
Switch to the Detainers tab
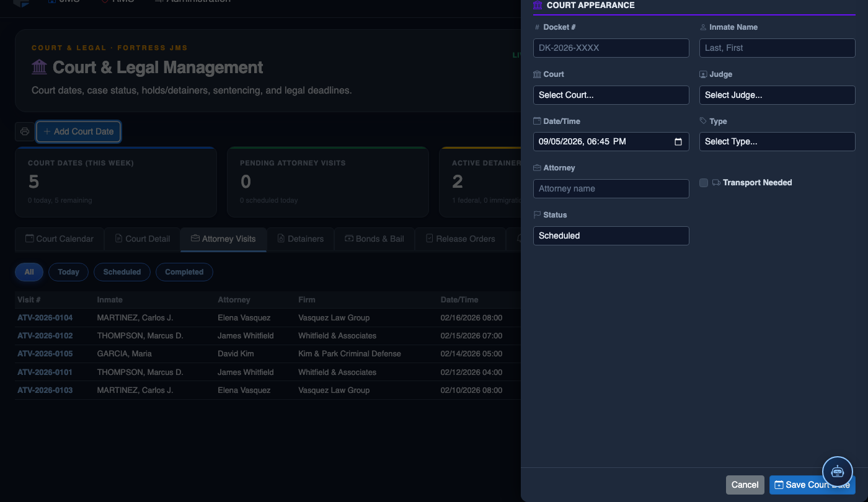pos(300,239)
